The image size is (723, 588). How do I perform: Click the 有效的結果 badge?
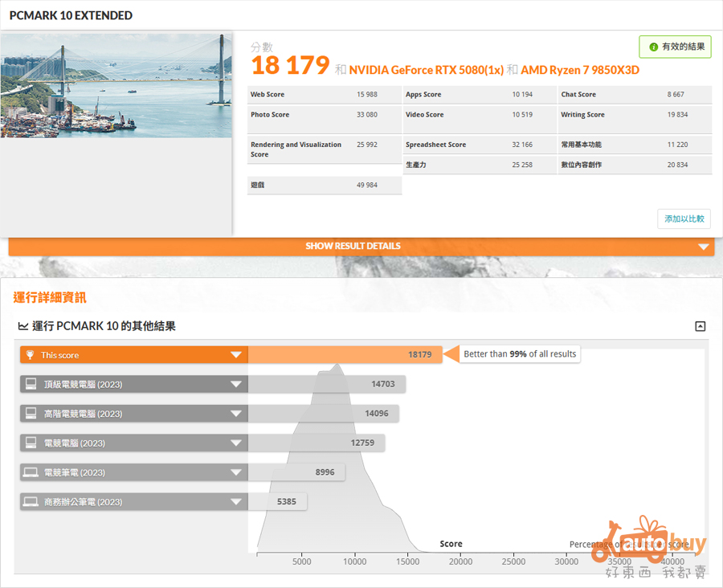click(x=675, y=47)
